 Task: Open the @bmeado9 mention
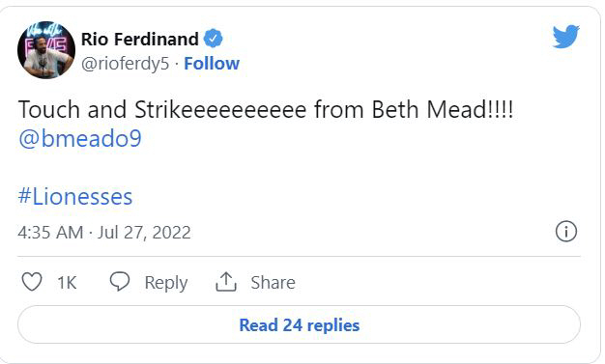coord(80,138)
